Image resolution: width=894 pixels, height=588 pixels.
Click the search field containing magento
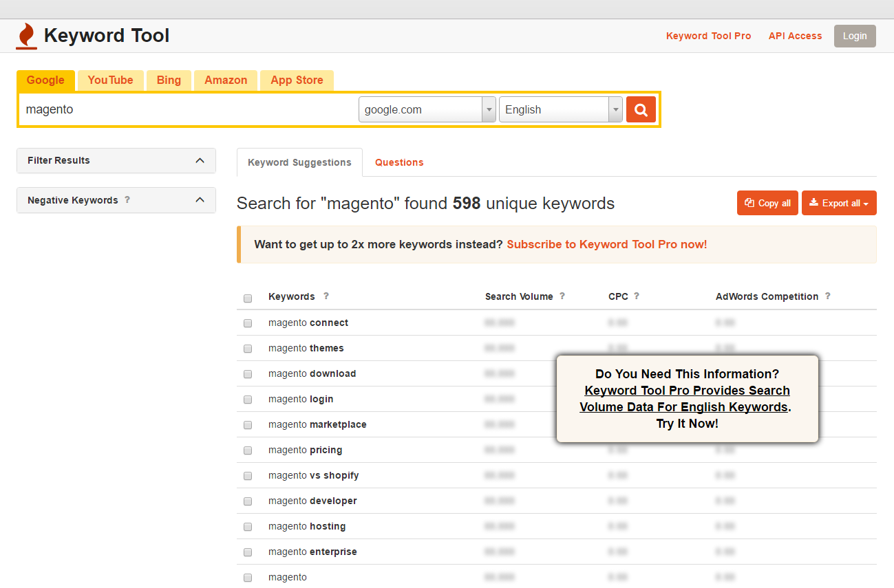tap(189, 109)
